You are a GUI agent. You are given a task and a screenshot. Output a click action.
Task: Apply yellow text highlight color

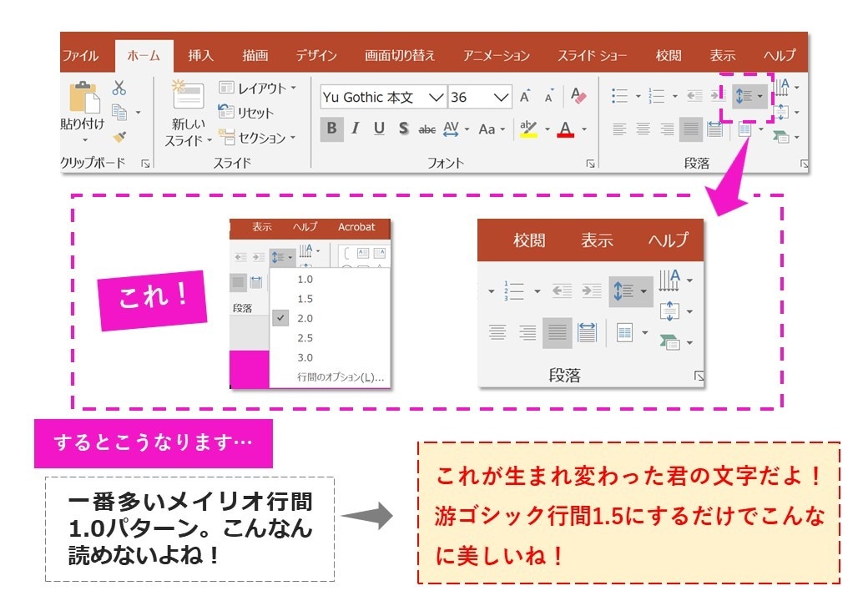(x=528, y=129)
